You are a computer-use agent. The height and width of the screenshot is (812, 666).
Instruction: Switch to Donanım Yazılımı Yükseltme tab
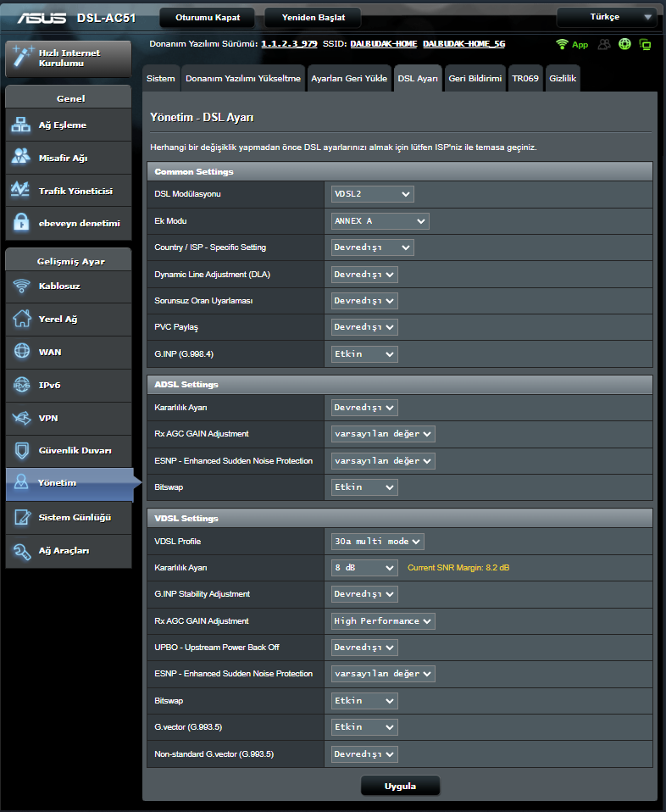(x=243, y=78)
